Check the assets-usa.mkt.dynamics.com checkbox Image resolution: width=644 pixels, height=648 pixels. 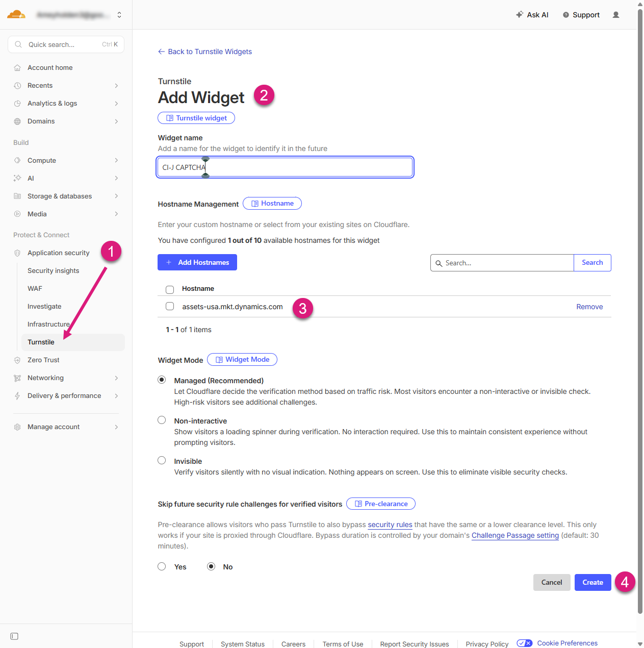coord(170,307)
